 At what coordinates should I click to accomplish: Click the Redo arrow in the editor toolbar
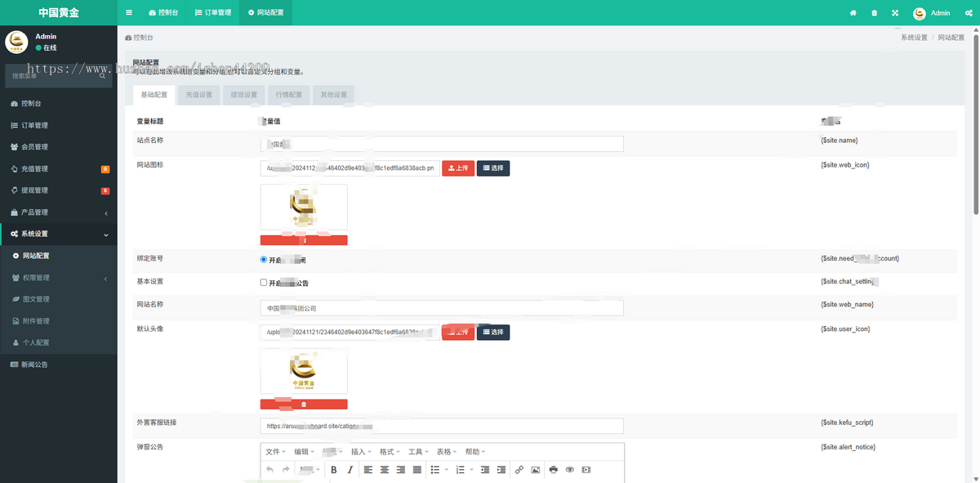(x=286, y=470)
